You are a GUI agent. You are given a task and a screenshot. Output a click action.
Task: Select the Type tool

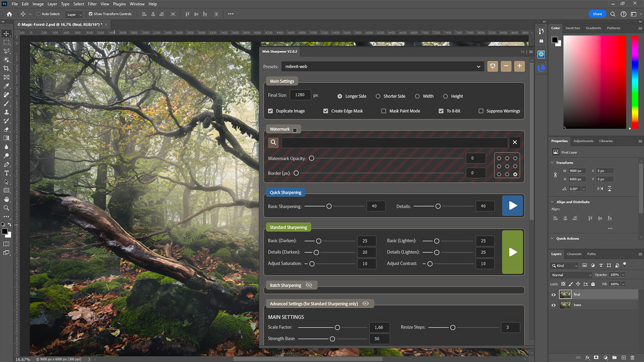pos(6,173)
